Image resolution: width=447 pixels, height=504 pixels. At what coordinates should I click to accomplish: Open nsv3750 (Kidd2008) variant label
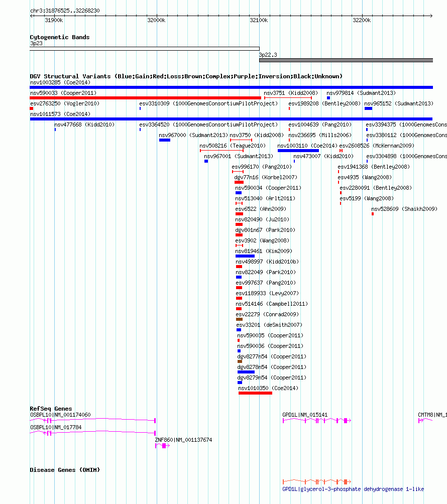(257, 136)
